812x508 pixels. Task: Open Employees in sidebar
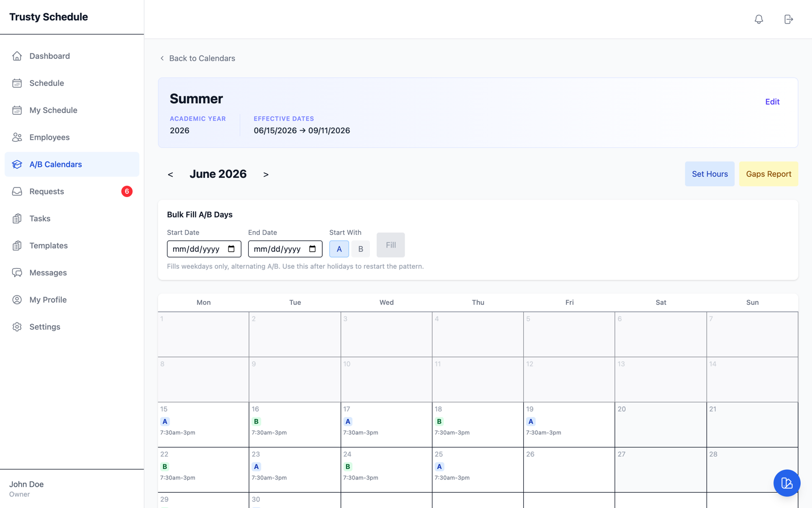pos(72,137)
